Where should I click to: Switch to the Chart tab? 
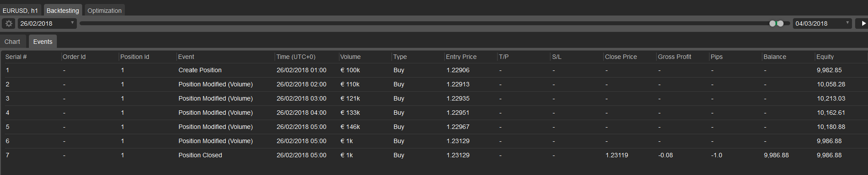[x=12, y=42]
